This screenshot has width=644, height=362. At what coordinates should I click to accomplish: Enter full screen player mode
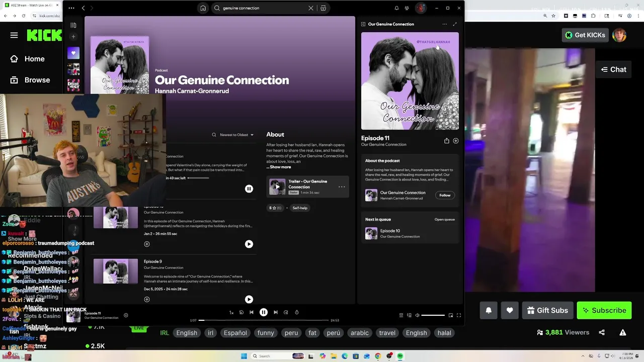coord(459,315)
